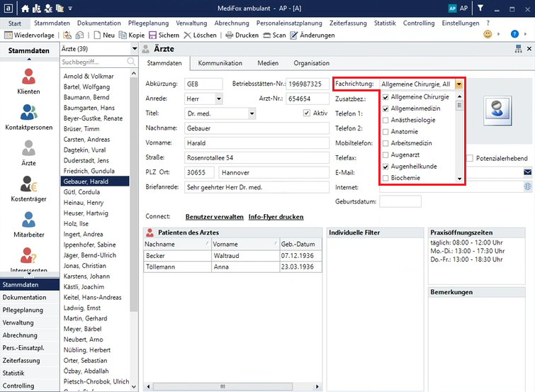Switch to the Kommunikation tab

[220, 63]
